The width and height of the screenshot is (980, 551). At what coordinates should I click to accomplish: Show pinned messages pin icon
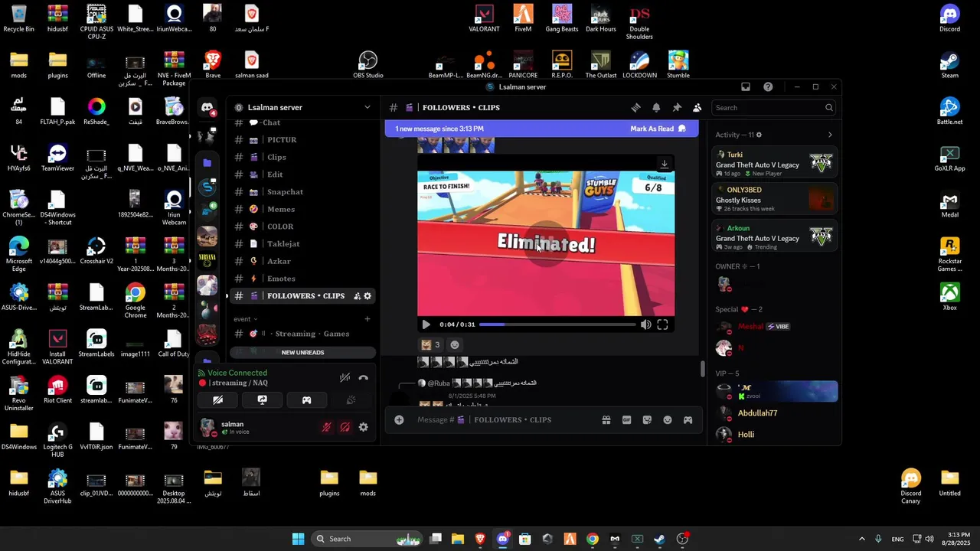677,107
